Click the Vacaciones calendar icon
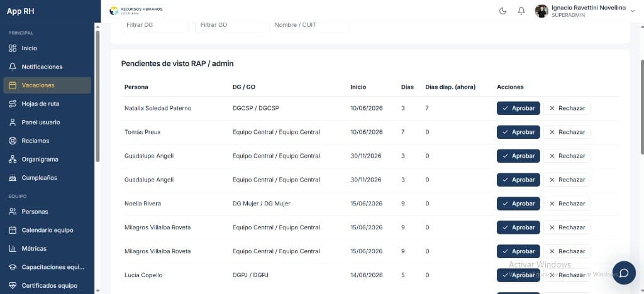 tap(13, 85)
